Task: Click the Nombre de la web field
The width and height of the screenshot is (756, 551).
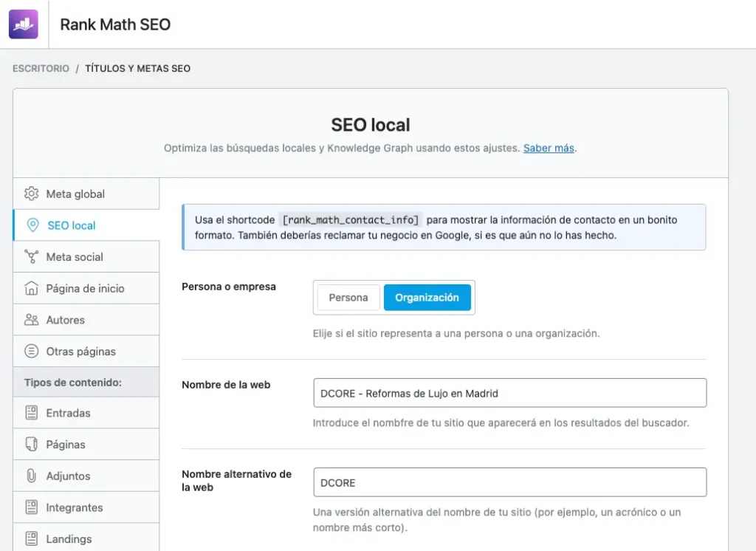Action: (x=509, y=393)
